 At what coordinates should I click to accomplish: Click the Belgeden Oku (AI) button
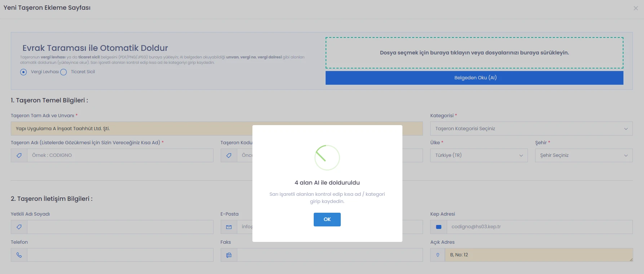click(x=474, y=78)
